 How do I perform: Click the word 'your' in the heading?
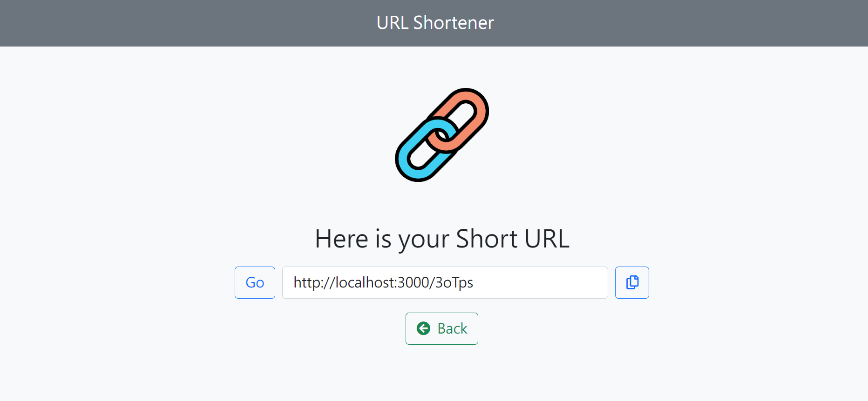(424, 240)
